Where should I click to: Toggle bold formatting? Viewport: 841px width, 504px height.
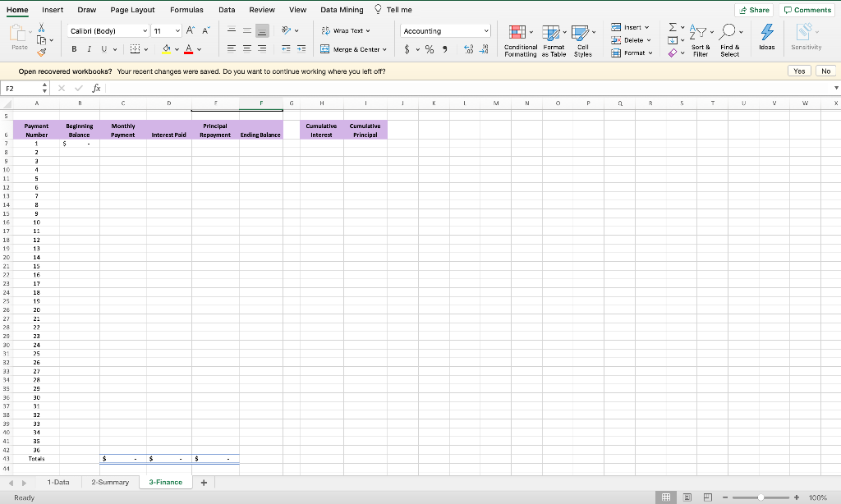click(x=74, y=49)
